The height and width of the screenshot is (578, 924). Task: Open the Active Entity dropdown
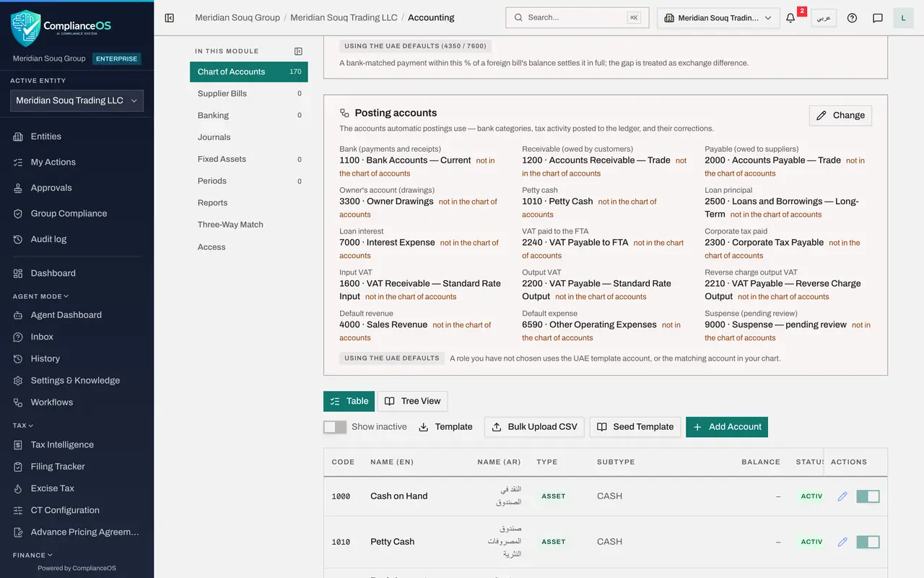[x=77, y=101]
